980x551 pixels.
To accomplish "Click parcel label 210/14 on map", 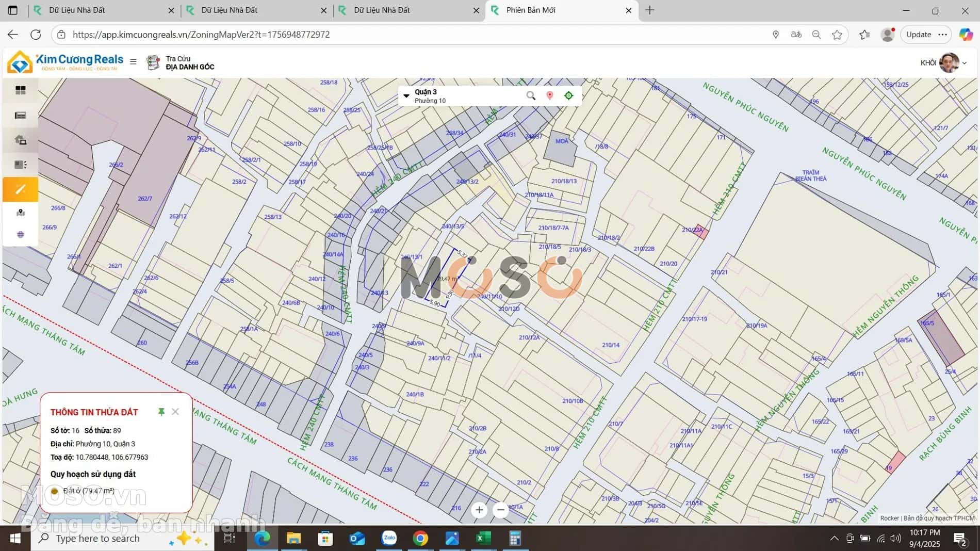I will pos(611,345).
